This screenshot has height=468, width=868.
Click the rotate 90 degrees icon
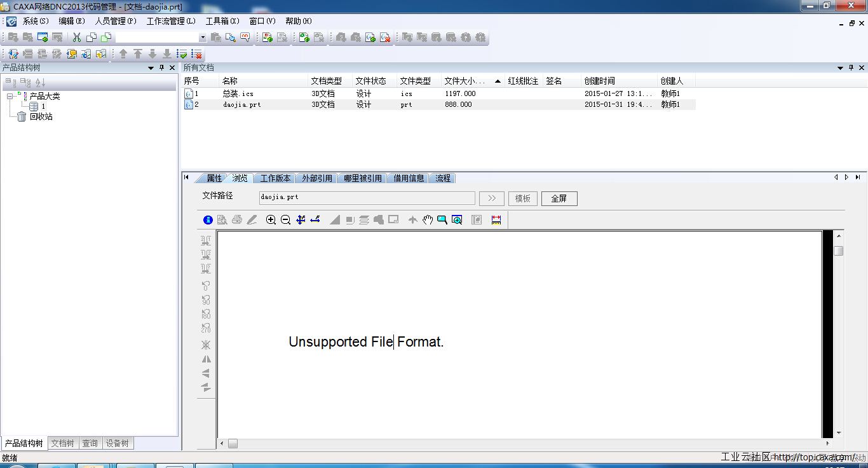(x=206, y=300)
